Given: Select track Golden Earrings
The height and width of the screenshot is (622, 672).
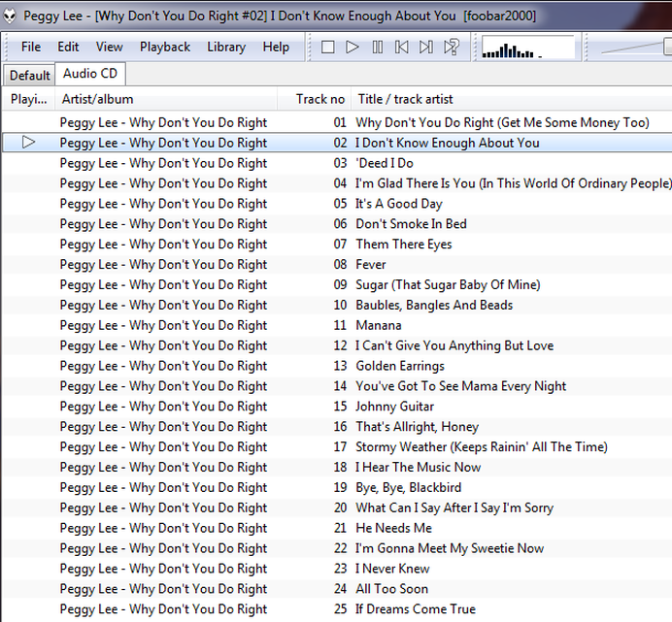Looking at the screenshot, I should click(337, 366).
